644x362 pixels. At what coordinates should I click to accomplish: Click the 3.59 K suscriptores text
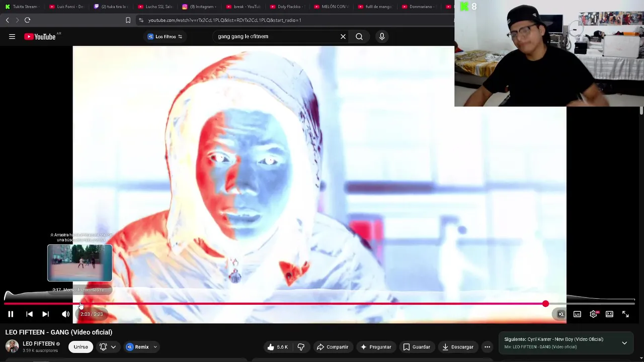tap(40, 350)
